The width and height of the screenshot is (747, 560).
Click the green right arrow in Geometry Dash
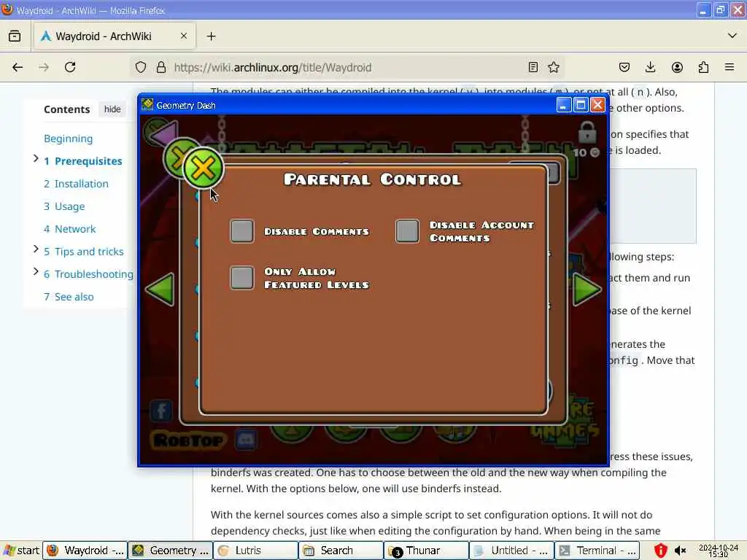pyautogui.click(x=587, y=289)
